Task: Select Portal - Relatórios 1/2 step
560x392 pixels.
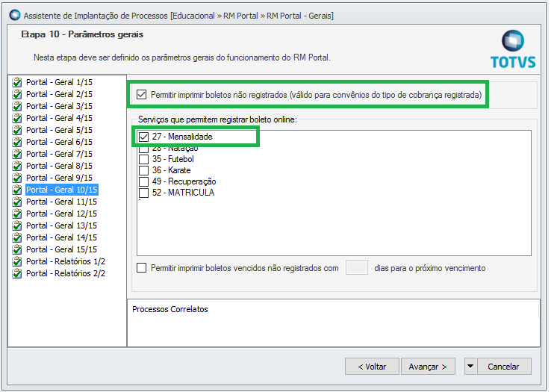Action: point(66,261)
